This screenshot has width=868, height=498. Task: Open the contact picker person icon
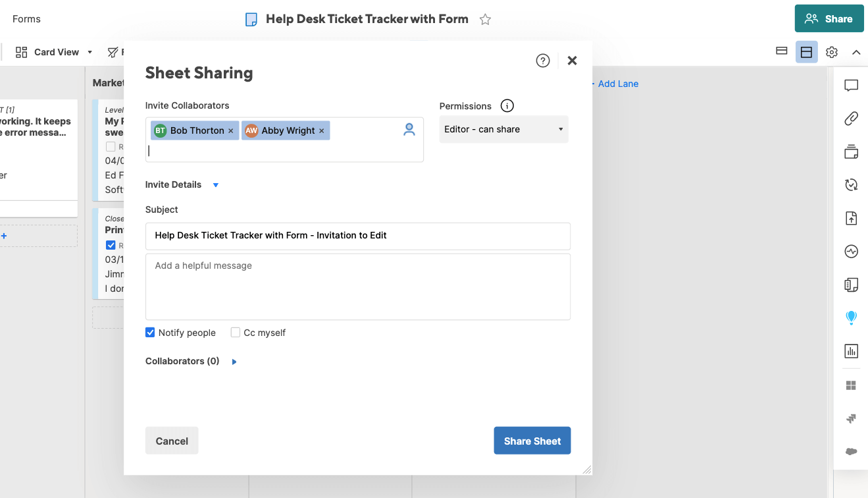pos(409,130)
